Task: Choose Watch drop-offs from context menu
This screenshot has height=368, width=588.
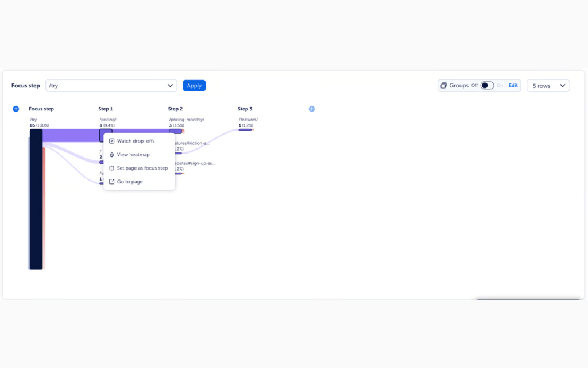Action: point(139,141)
